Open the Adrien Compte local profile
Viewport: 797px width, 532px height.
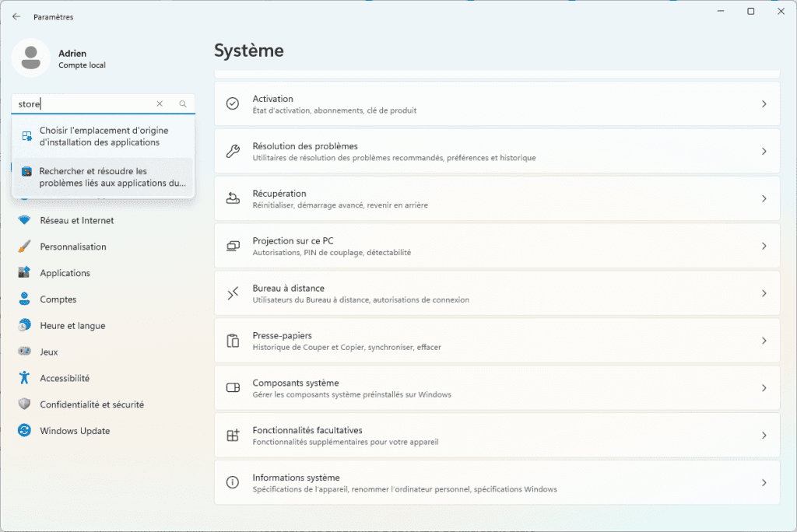click(x=59, y=58)
